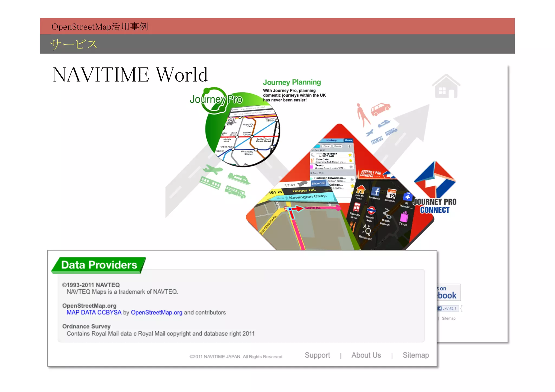This screenshot has height=392, width=555.
Task: Click the Support footer link
Action: point(317,355)
